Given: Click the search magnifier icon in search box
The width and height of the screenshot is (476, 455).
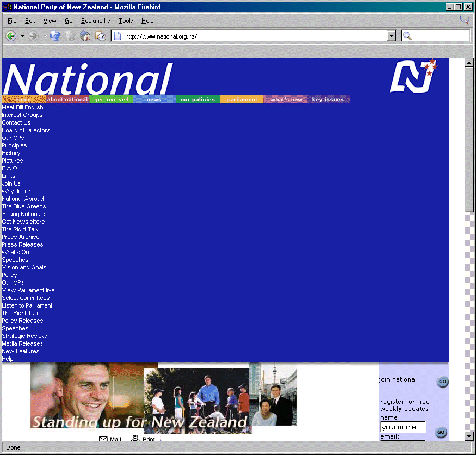Looking at the screenshot, I should (x=407, y=36).
